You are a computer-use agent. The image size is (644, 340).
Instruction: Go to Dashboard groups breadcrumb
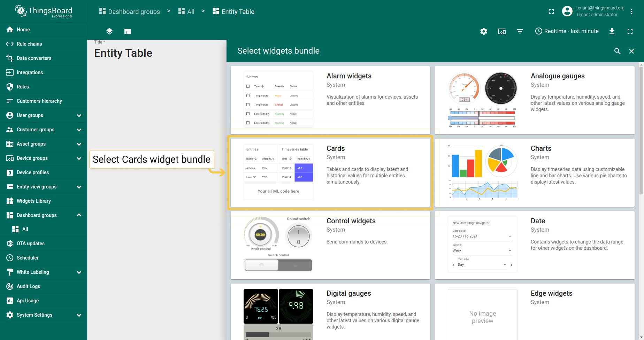(x=129, y=11)
